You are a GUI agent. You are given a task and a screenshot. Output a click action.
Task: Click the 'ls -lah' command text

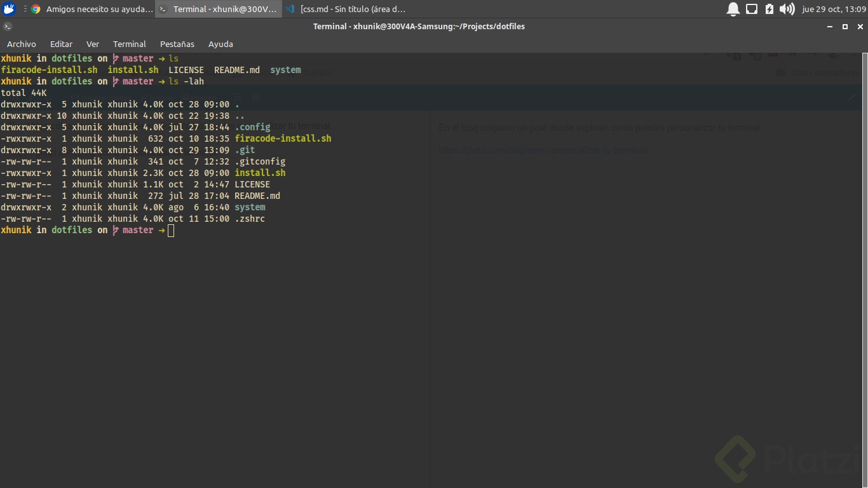click(x=186, y=81)
